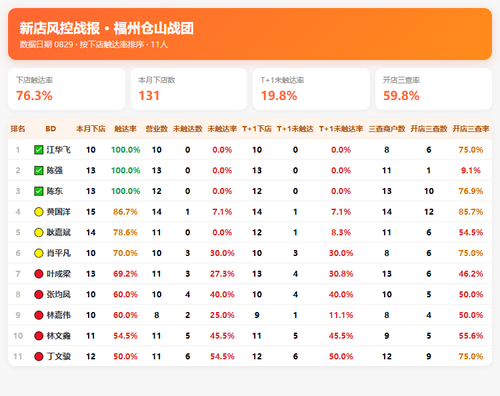
Task: Click the 50.0% 触达率 value for 丁文骏
Action: pos(125,356)
